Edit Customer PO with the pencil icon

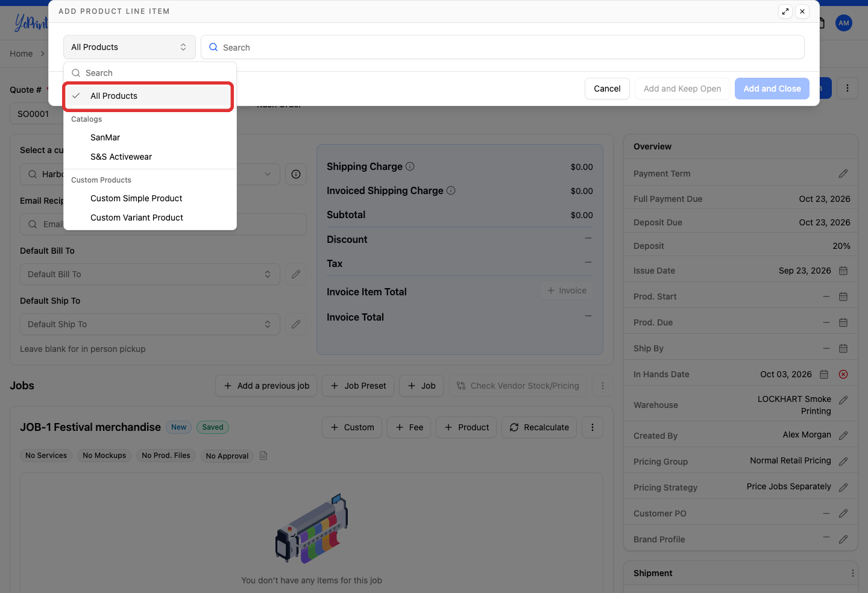click(x=843, y=513)
